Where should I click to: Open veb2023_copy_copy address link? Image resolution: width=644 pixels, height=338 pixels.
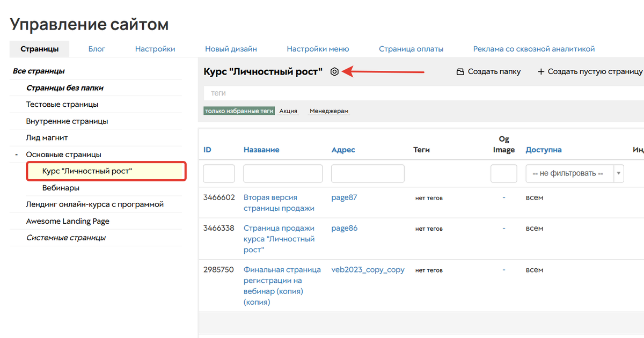pyautogui.click(x=368, y=269)
